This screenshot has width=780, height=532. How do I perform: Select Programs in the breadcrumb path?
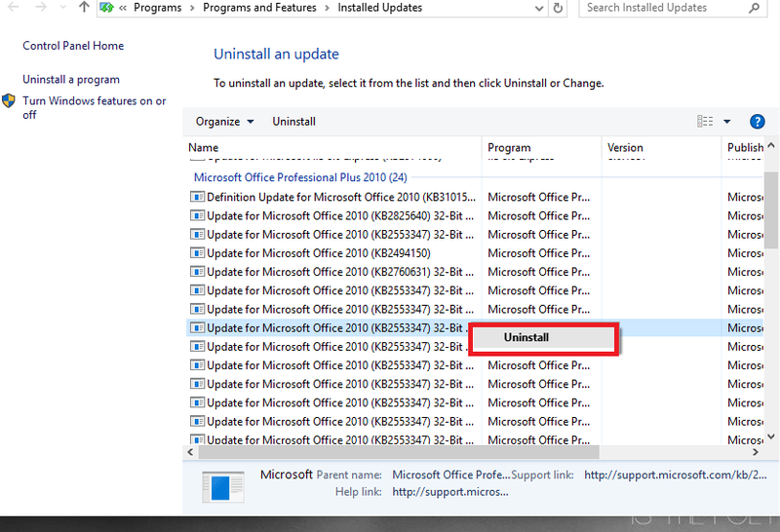[x=158, y=8]
